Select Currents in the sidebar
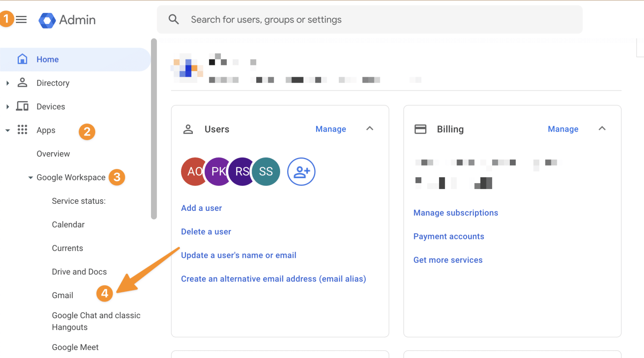This screenshot has height=358, width=644. 68,248
